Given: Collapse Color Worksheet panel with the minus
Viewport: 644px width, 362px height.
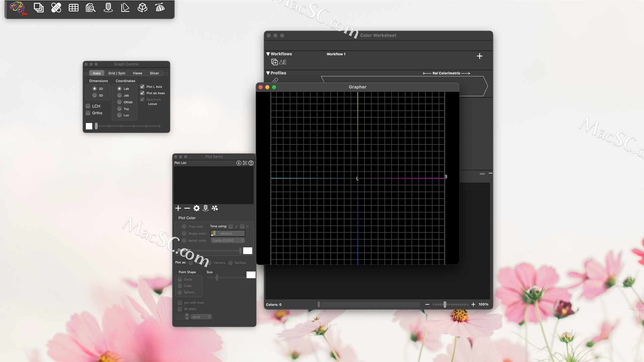Looking at the screenshot, I should click(x=490, y=173).
